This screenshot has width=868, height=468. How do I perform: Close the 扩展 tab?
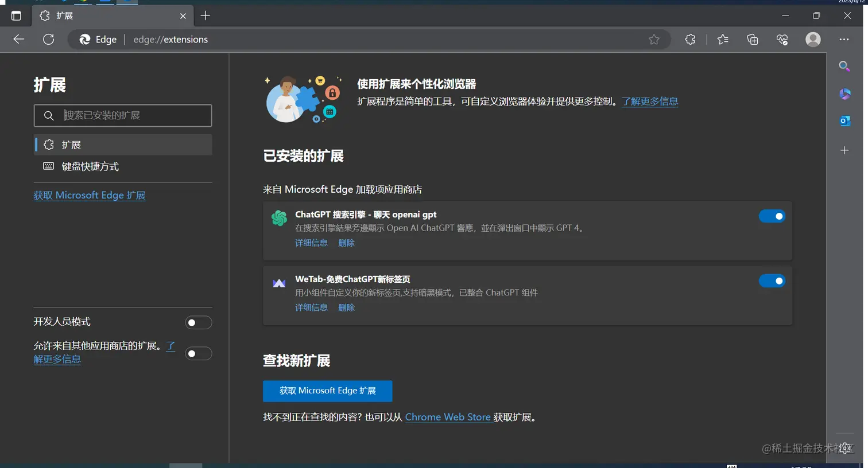[183, 16]
